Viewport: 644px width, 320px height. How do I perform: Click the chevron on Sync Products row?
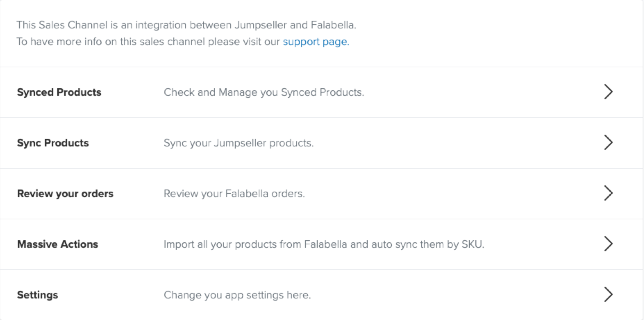coord(608,143)
